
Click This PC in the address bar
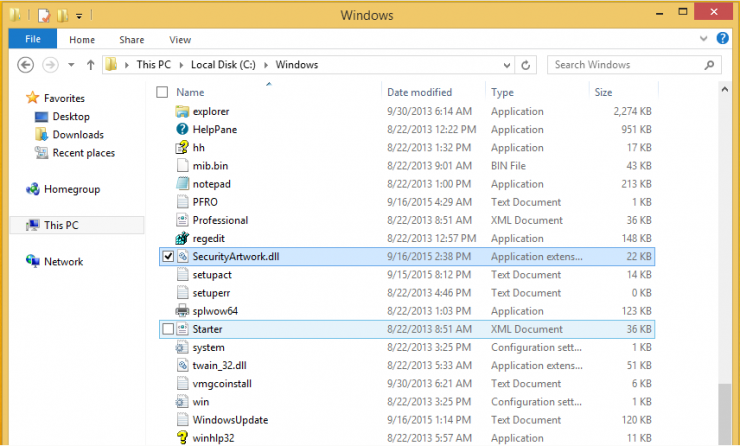click(154, 65)
